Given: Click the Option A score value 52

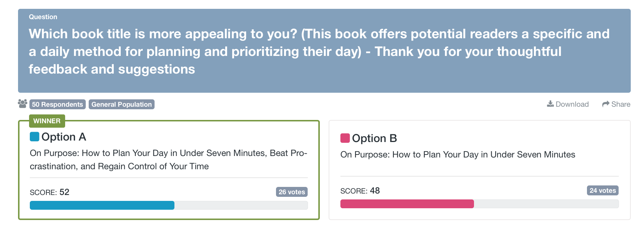Looking at the screenshot, I should (x=66, y=192).
